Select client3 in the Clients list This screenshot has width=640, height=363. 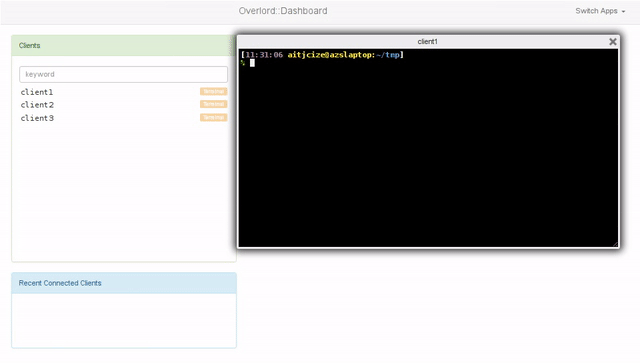(x=37, y=118)
